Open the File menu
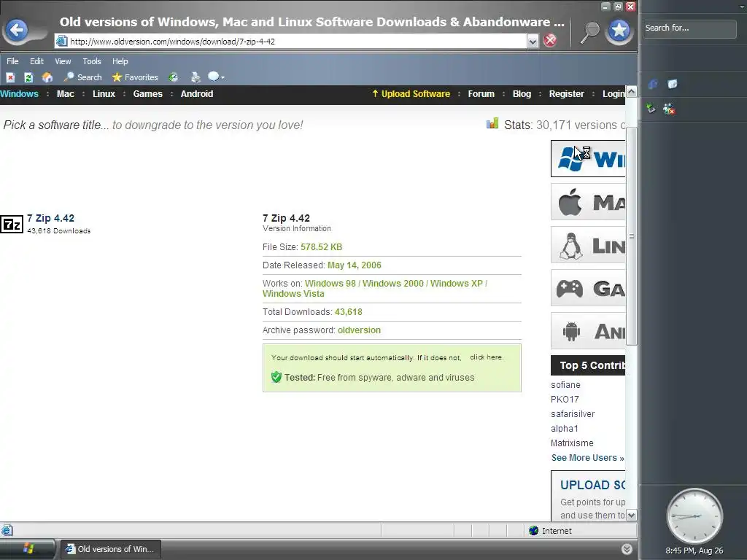Image resolution: width=747 pixels, height=560 pixels. [x=12, y=61]
